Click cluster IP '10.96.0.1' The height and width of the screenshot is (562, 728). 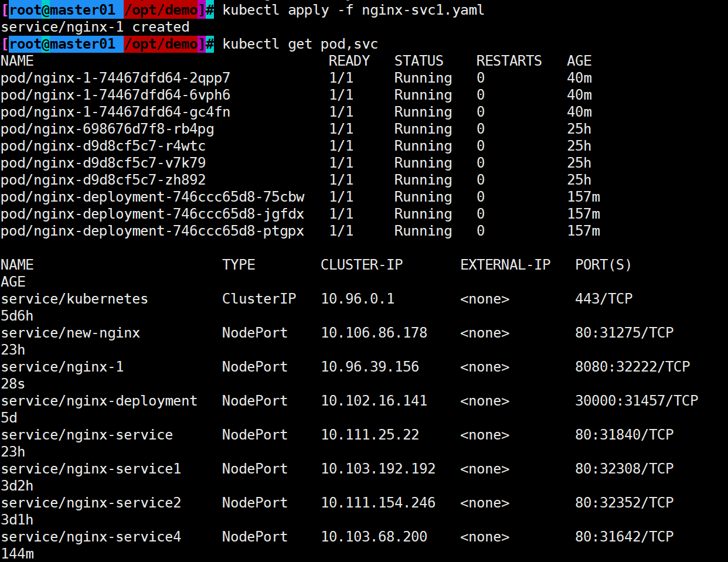pos(358,299)
